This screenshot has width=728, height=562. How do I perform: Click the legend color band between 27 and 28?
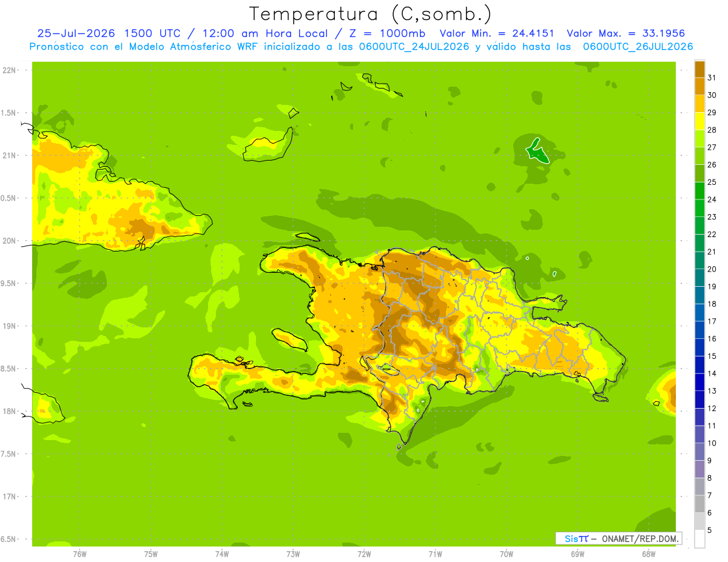(x=699, y=138)
